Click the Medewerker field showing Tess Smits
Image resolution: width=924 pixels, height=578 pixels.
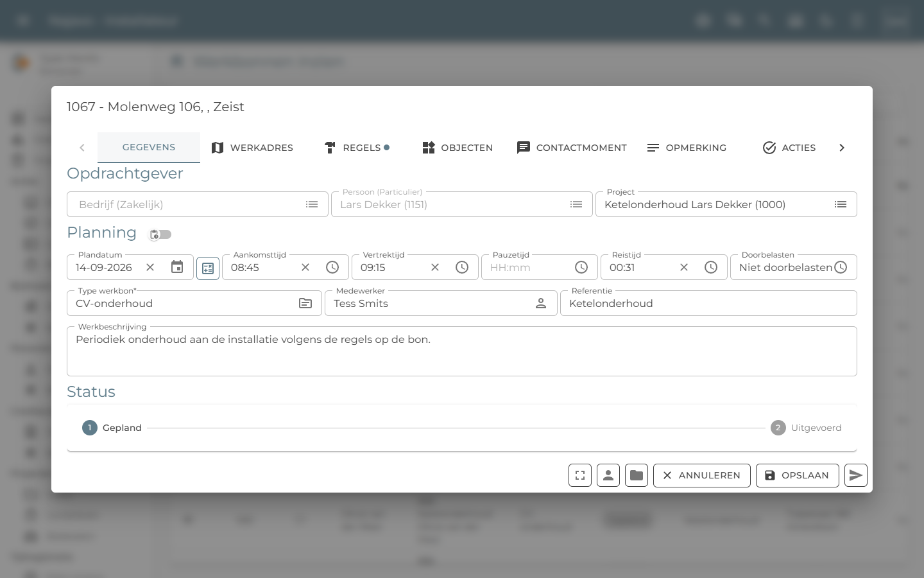(x=440, y=303)
